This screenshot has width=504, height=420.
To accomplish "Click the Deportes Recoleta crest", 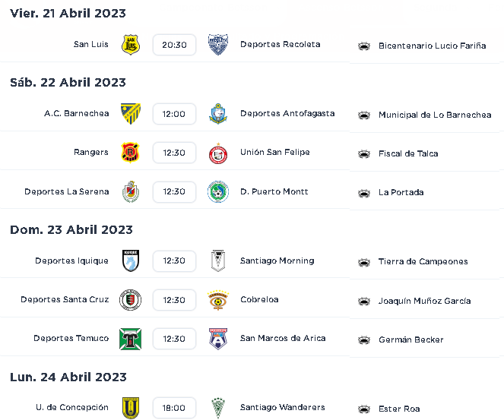I will pyautogui.click(x=218, y=45).
